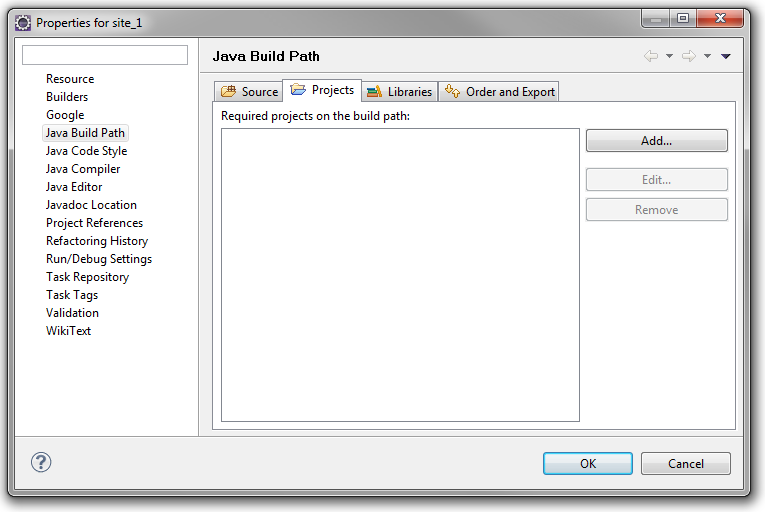765x512 pixels.
Task: Open the Java Compiler properties page
Action: [83, 169]
